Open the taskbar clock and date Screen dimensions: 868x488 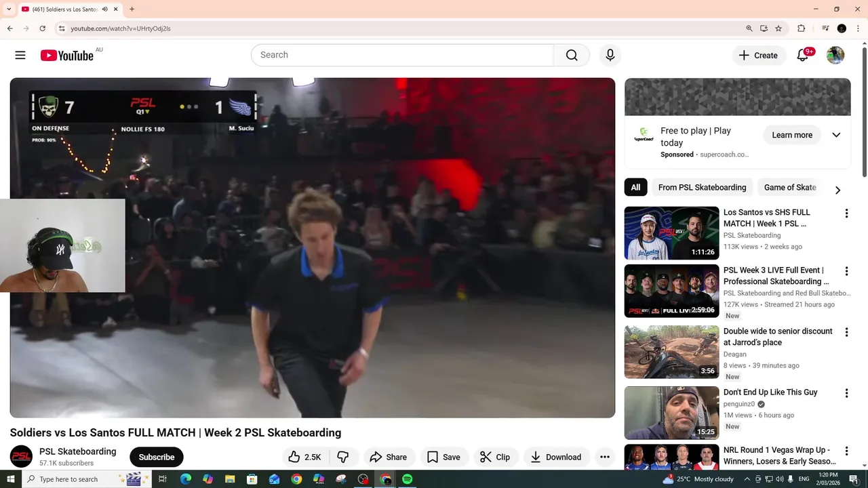827,479
